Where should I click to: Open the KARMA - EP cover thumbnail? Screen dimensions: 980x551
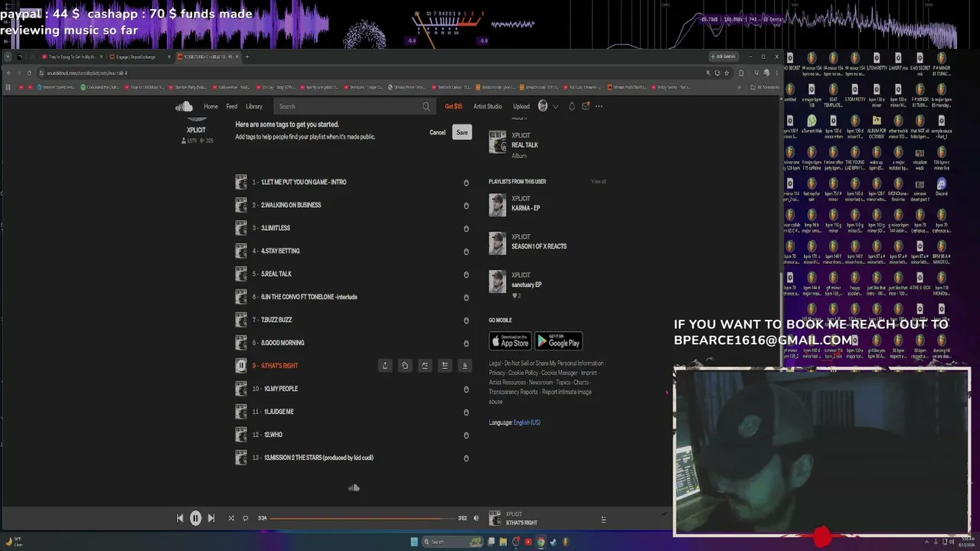(x=498, y=205)
